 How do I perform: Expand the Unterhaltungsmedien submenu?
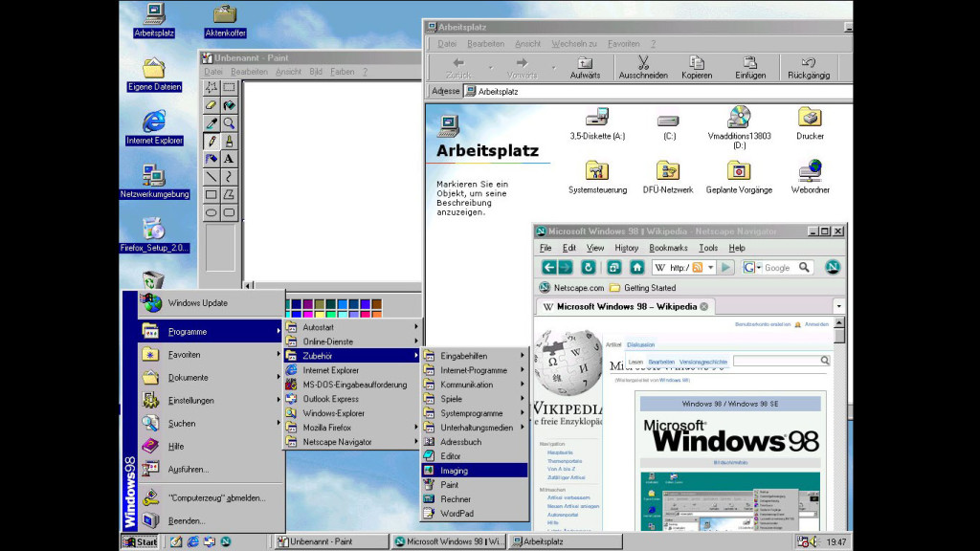click(475, 428)
